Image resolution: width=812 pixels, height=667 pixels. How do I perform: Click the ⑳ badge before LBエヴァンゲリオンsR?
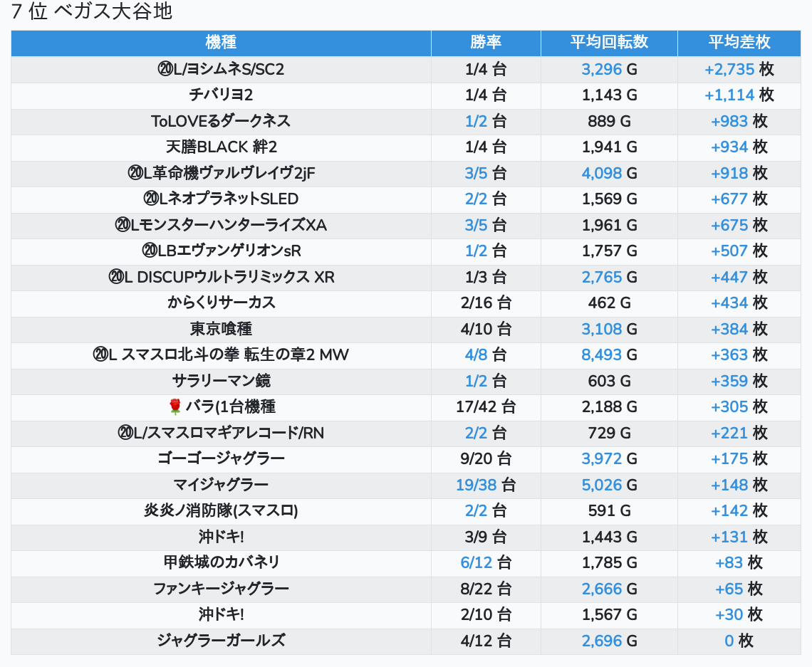149,251
